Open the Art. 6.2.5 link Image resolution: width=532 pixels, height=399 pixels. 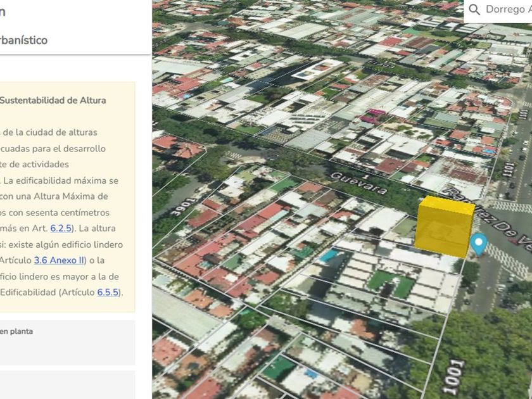[61, 228]
